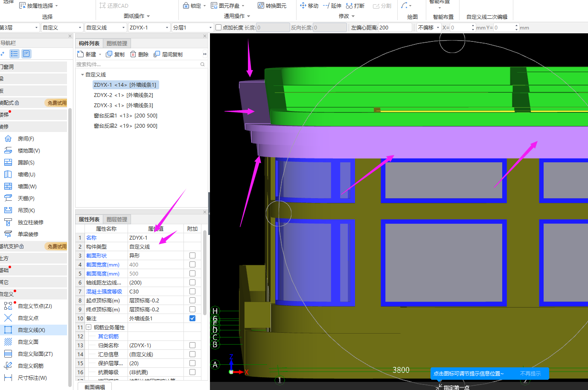This screenshot has height=390, width=588.
Task: Select the 自定义贴面(ZT) tool
Action: [35, 354]
